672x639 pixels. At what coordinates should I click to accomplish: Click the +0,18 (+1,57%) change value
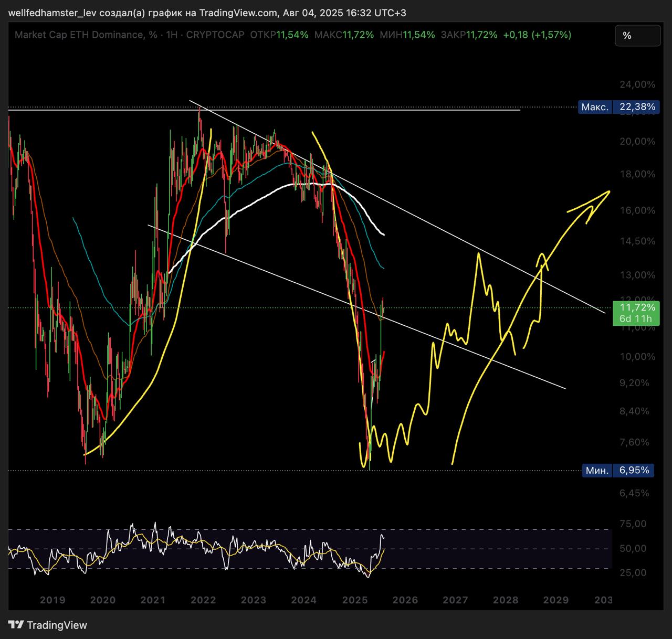537,35
